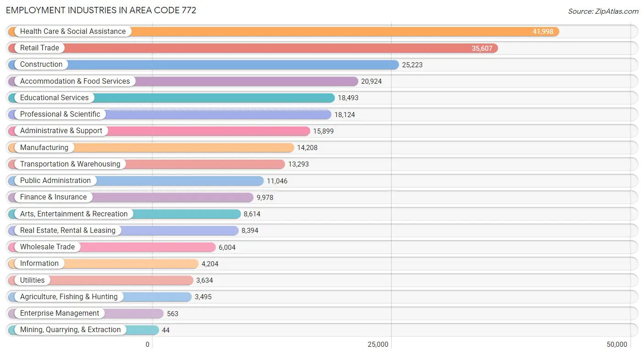Click the Construction label
This screenshot has width=644, height=355.
tap(41, 65)
